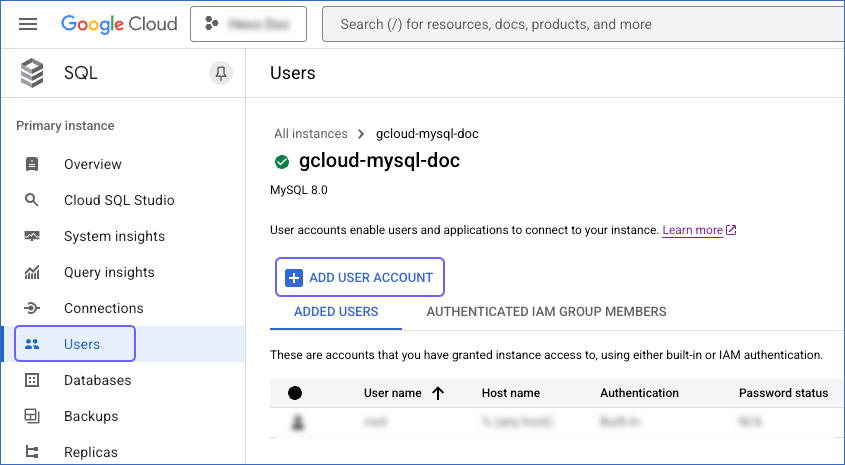Open the Learn more link

[692, 230]
